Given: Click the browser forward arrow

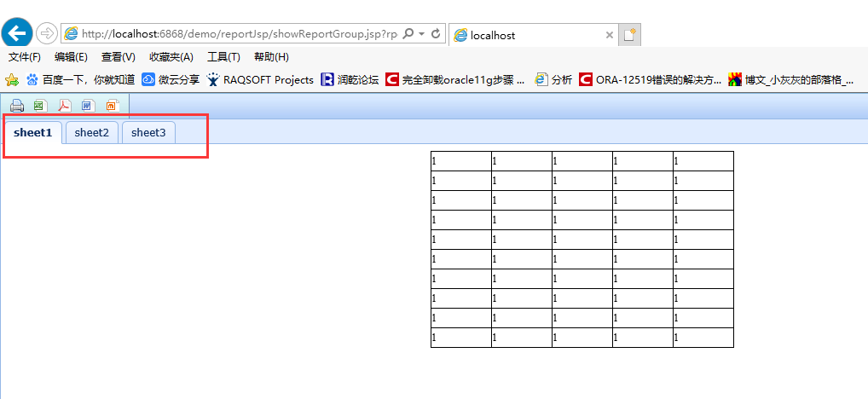Looking at the screenshot, I should tap(47, 34).
